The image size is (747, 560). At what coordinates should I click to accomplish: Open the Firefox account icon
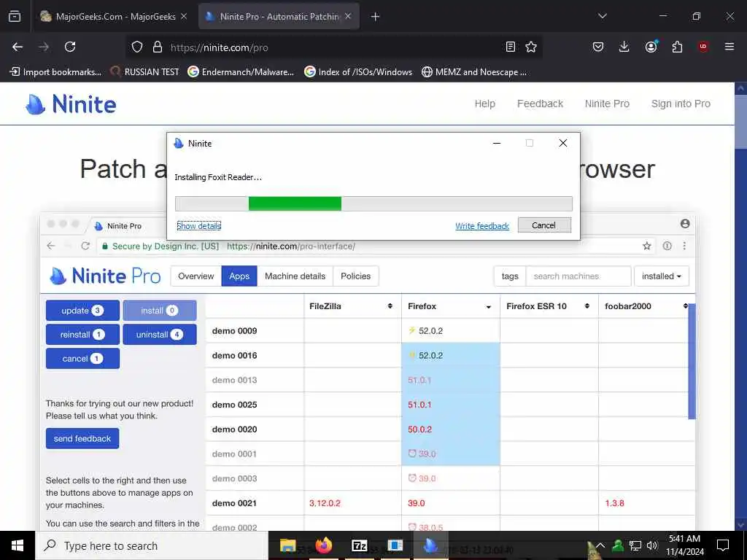coord(651,47)
